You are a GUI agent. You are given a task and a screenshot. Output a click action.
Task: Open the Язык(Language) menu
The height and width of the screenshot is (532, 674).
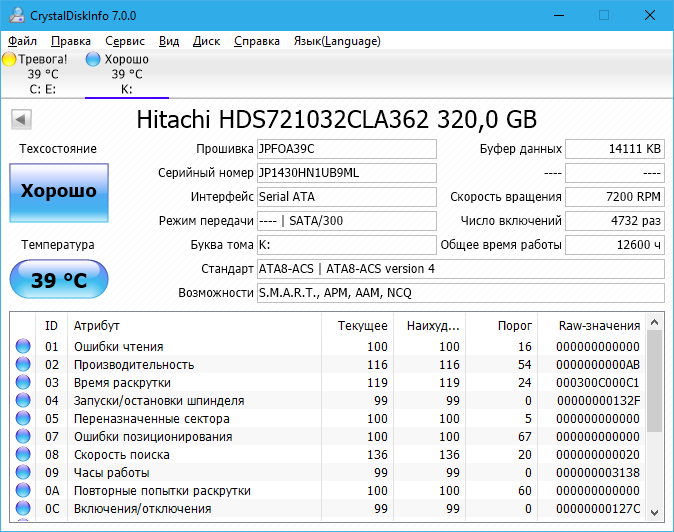(337, 41)
